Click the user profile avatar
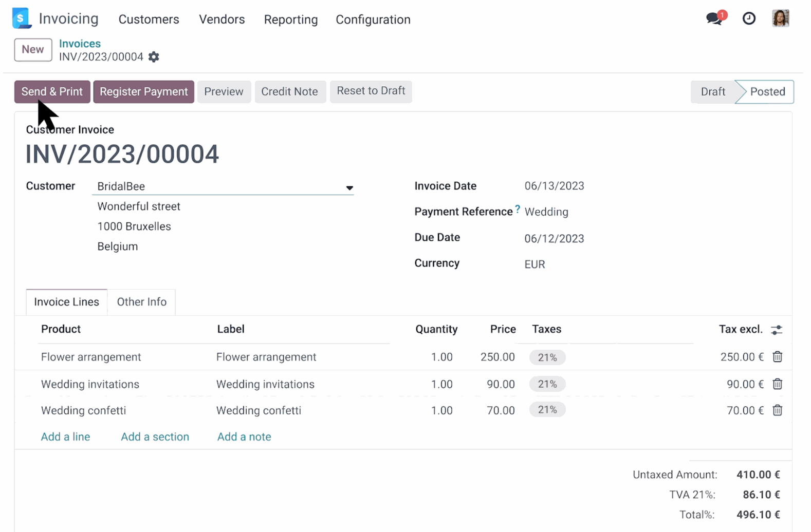Screen dimensions: 811x532 (780, 18)
